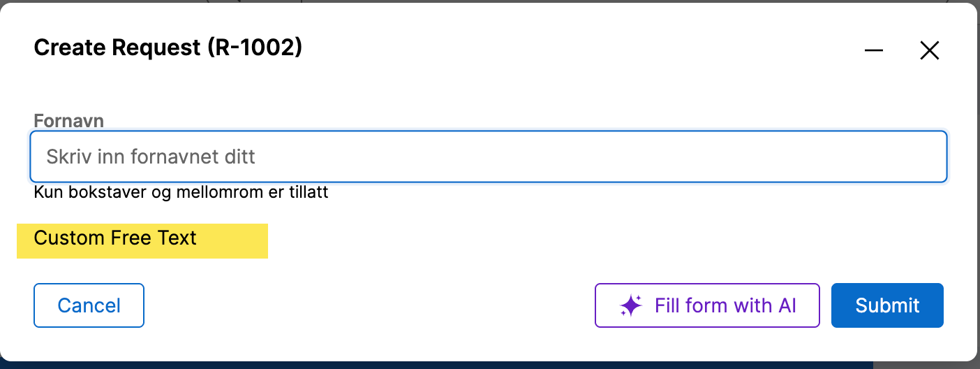
Task: Select the Custom Free Text label
Action: (115, 238)
